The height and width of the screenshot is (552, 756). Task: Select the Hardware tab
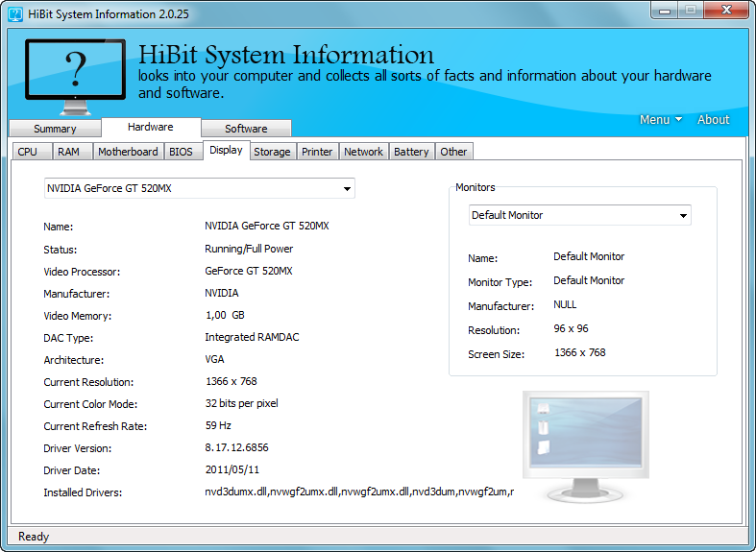(151, 127)
